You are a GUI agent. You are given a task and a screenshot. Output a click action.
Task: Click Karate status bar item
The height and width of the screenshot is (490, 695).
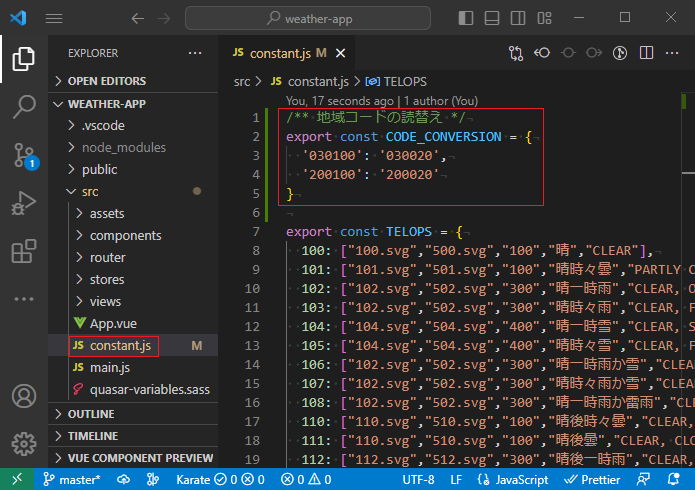(x=220, y=479)
